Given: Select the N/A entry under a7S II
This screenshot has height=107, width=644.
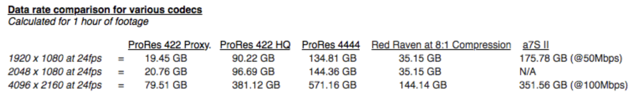Looking at the screenshot, I should pos(528,72).
